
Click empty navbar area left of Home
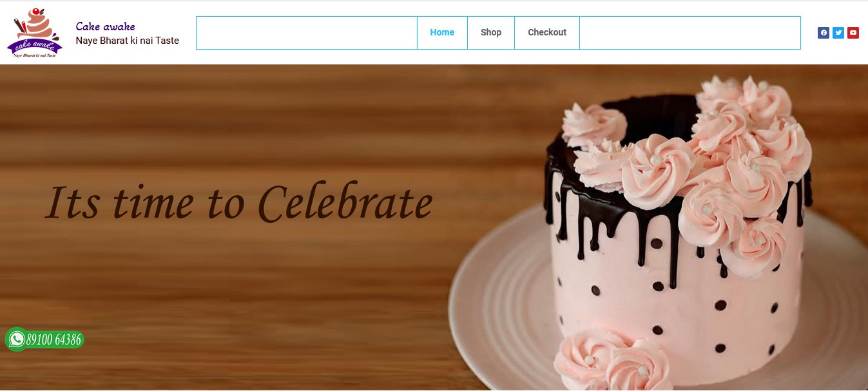coord(307,32)
